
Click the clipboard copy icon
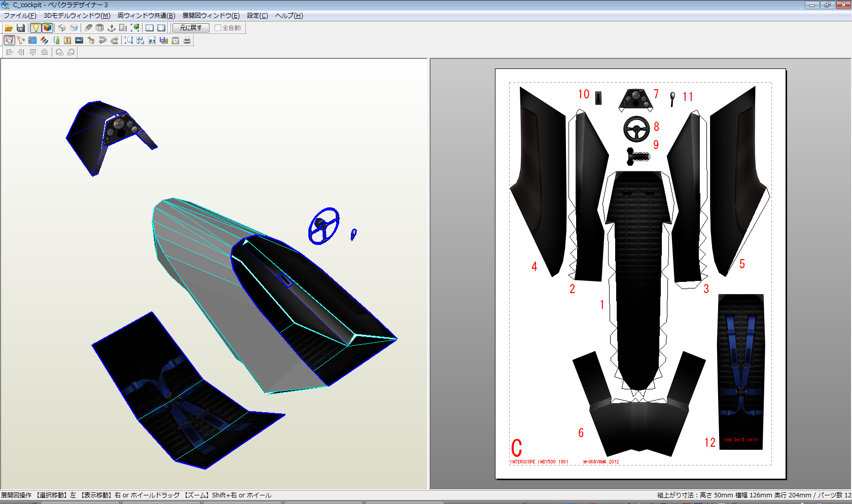point(175,40)
